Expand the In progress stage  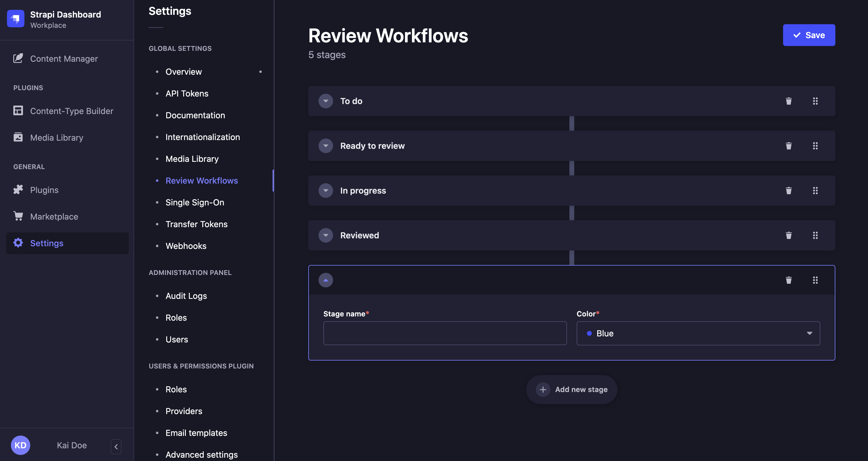(x=325, y=191)
